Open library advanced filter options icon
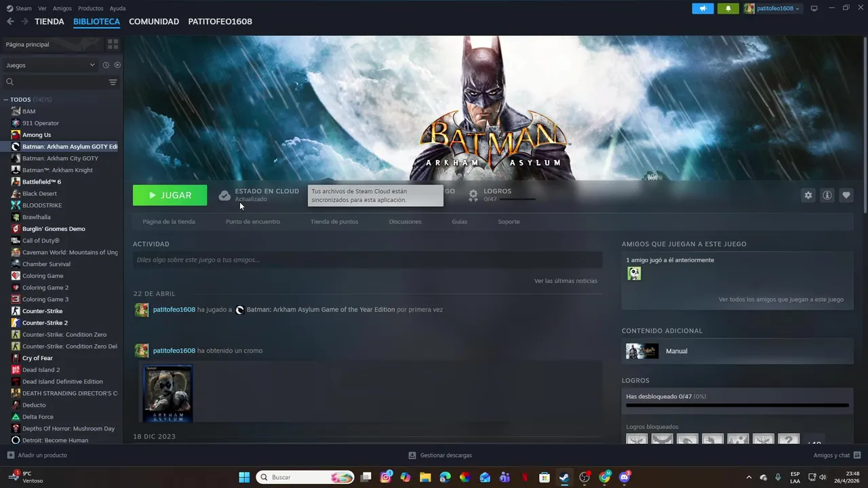This screenshot has width=868, height=488. 113,82
